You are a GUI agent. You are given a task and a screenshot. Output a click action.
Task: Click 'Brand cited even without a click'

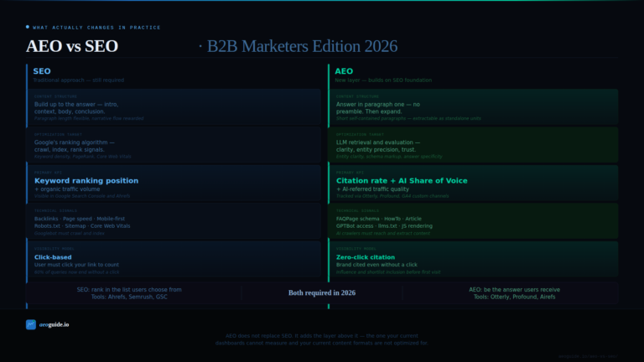point(377,265)
